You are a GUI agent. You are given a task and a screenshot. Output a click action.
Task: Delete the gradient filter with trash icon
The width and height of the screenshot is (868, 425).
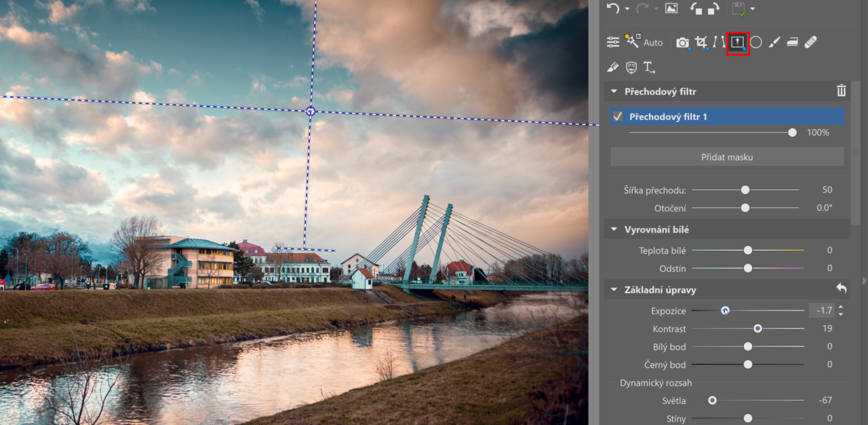tap(841, 91)
